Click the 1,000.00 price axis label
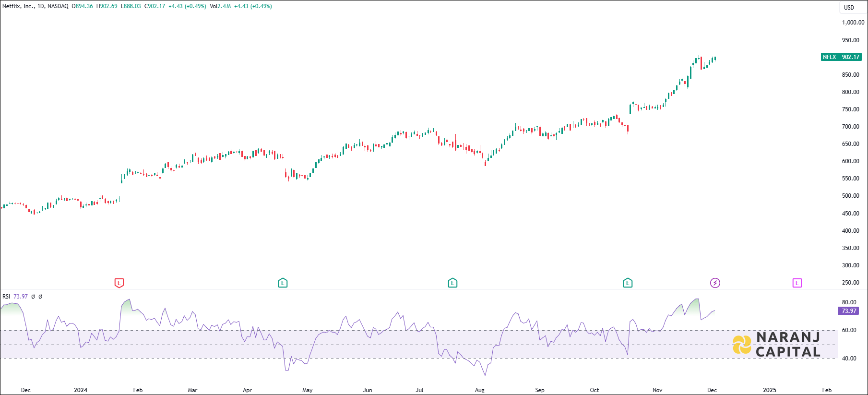The width and height of the screenshot is (868, 395). coord(853,23)
